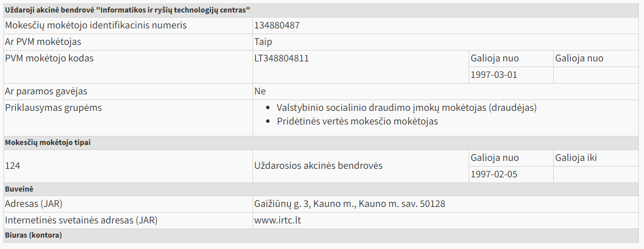The image size is (644, 249).
Task: Click taxpayer type code 124
Action: tap(12, 166)
